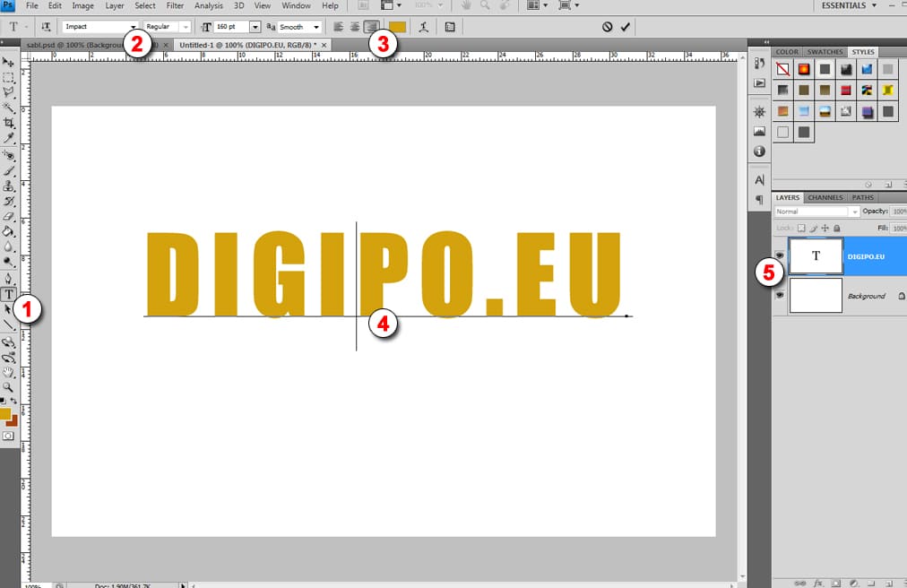
Task: Toggle visibility of the Background layer
Action: tap(779, 296)
